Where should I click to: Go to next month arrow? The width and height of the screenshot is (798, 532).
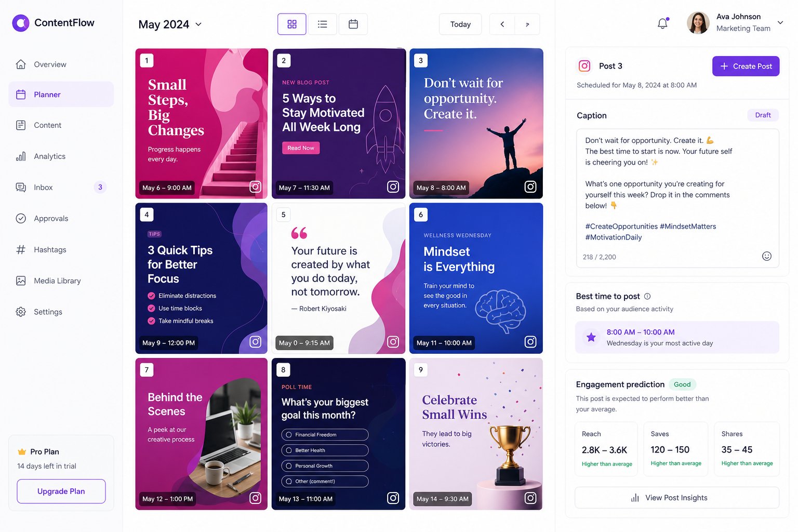[527, 24]
